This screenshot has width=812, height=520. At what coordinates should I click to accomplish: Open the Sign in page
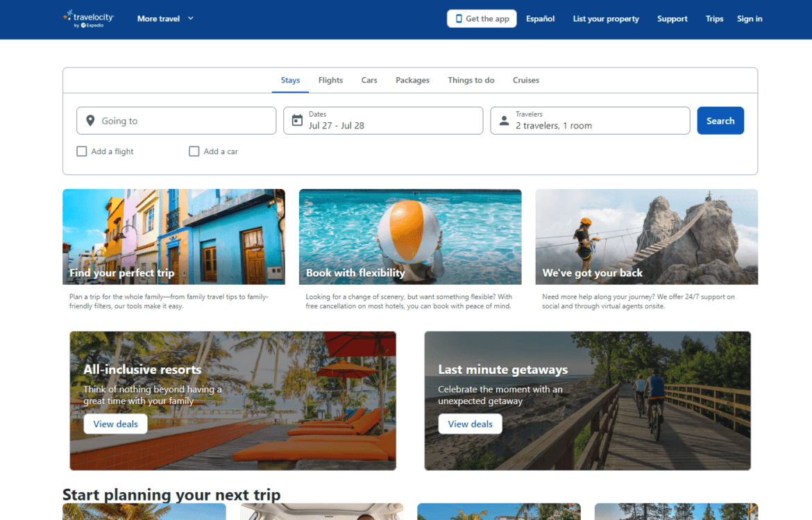pos(750,19)
